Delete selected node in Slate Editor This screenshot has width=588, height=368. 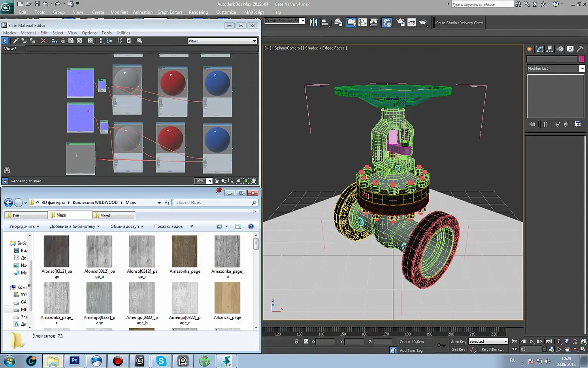coord(43,41)
